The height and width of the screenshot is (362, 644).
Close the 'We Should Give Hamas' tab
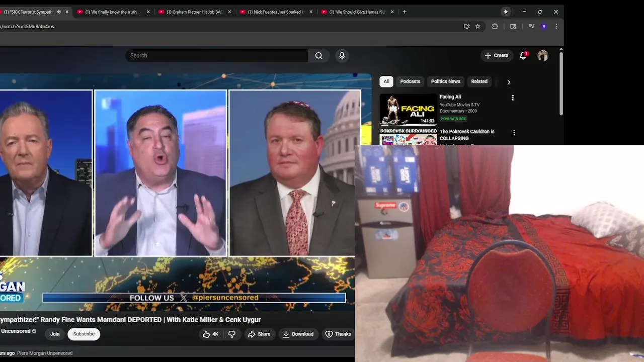pyautogui.click(x=392, y=12)
